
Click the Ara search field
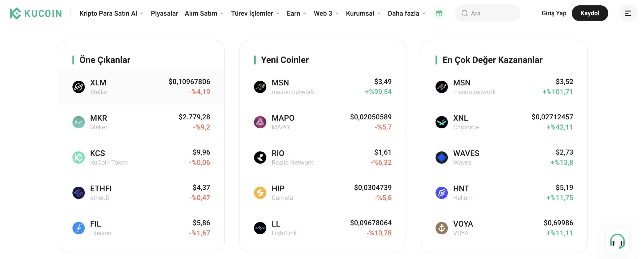coord(487,13)
